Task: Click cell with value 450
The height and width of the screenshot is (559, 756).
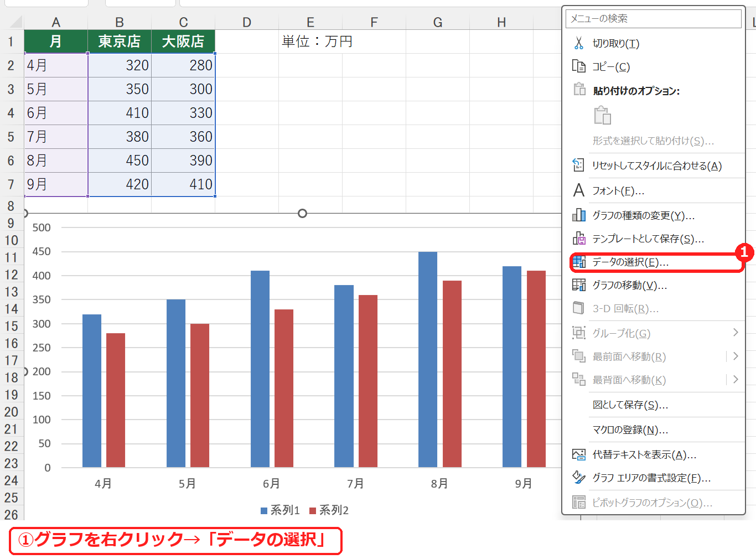Action: [120, 161]
